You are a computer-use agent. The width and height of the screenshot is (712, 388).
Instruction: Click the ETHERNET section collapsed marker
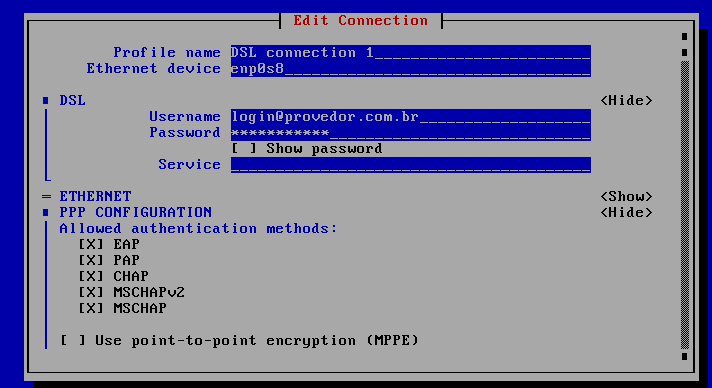46,196
